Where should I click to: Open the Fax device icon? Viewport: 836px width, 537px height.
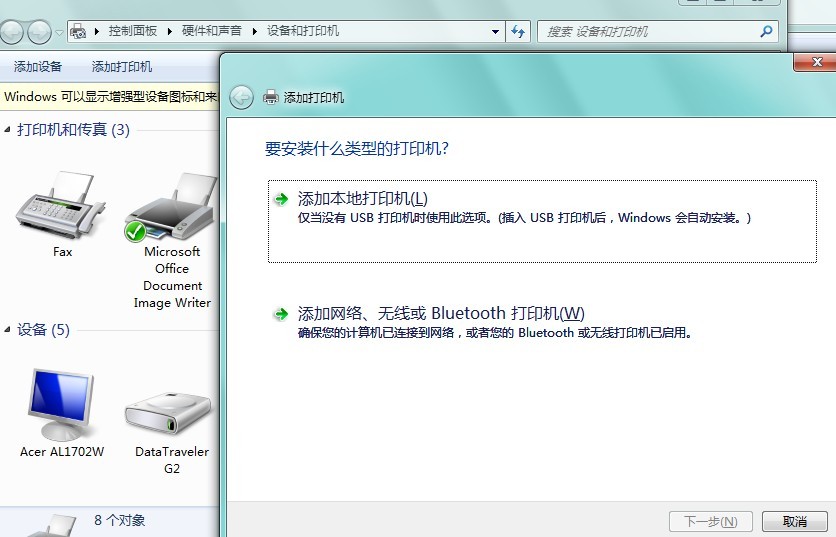pos(62,205)
